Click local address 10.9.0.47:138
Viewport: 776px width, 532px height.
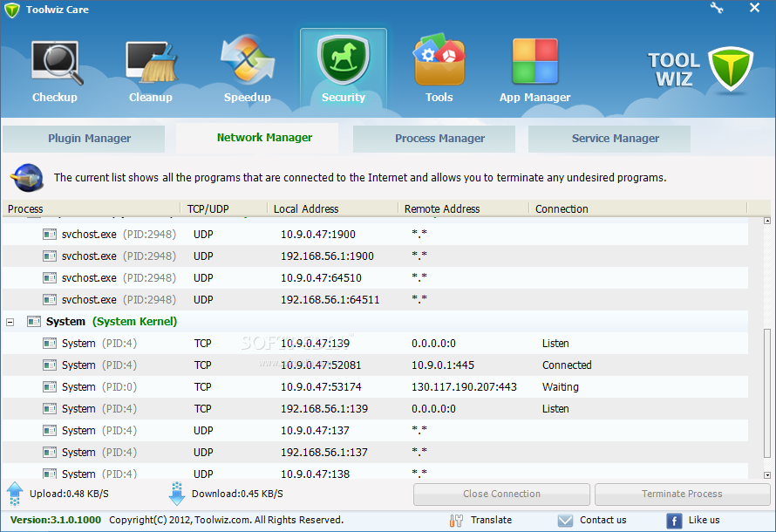click(x=316, y=474)
